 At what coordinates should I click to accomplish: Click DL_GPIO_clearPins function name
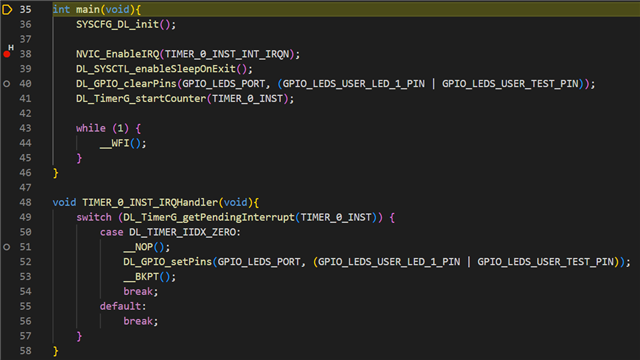tap(126, 84)
